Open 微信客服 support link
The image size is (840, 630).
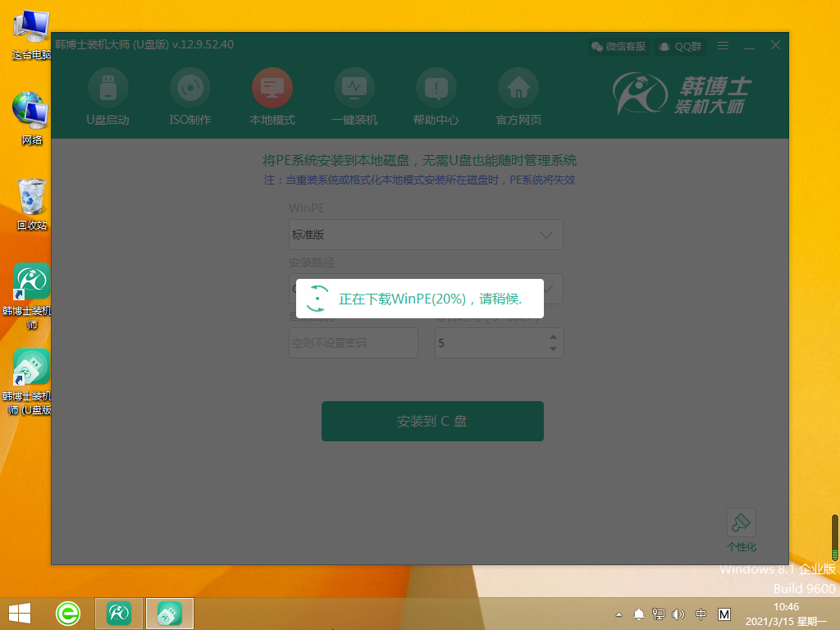click(619, 47)
